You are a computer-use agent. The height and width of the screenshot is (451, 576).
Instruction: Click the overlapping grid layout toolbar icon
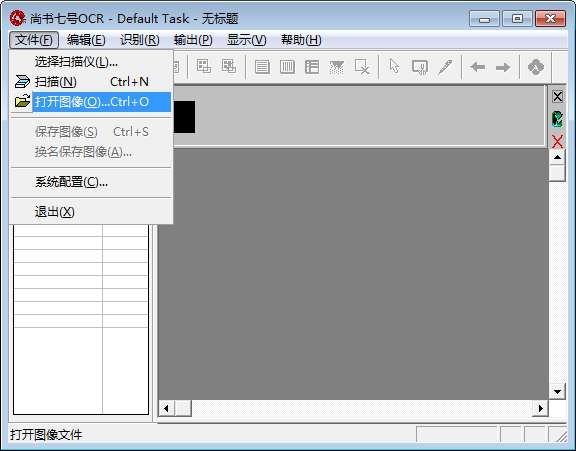tap(204, 66)
